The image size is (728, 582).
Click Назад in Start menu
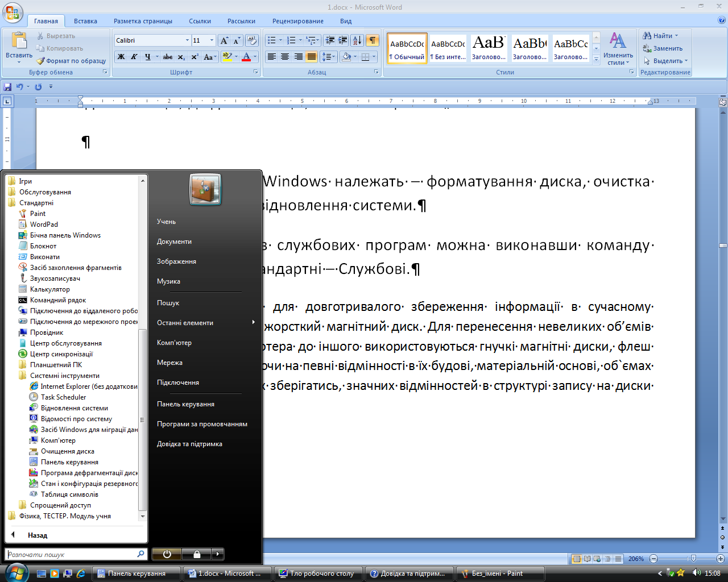pyautogui.click(x=37, y=535)
